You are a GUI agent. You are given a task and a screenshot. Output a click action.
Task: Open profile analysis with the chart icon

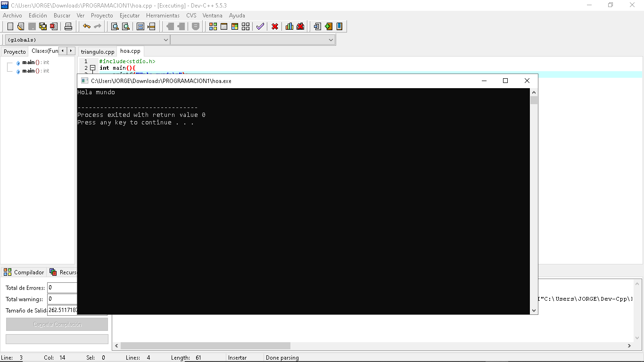pyautogui.click(x=289, y=26)
